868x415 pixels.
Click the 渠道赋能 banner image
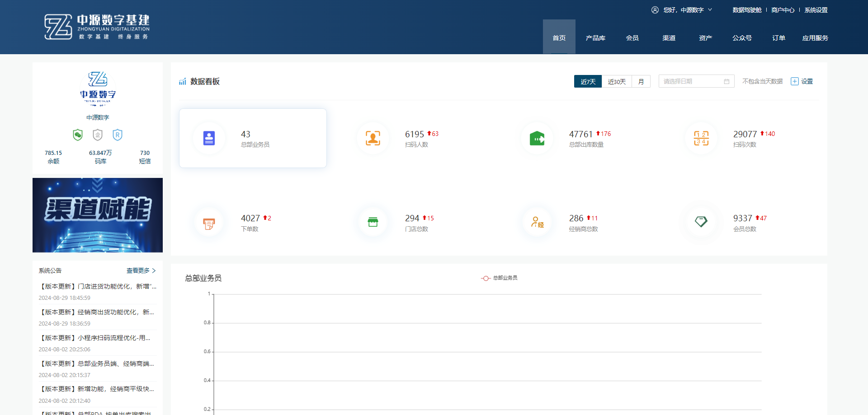tap(98, 215)
